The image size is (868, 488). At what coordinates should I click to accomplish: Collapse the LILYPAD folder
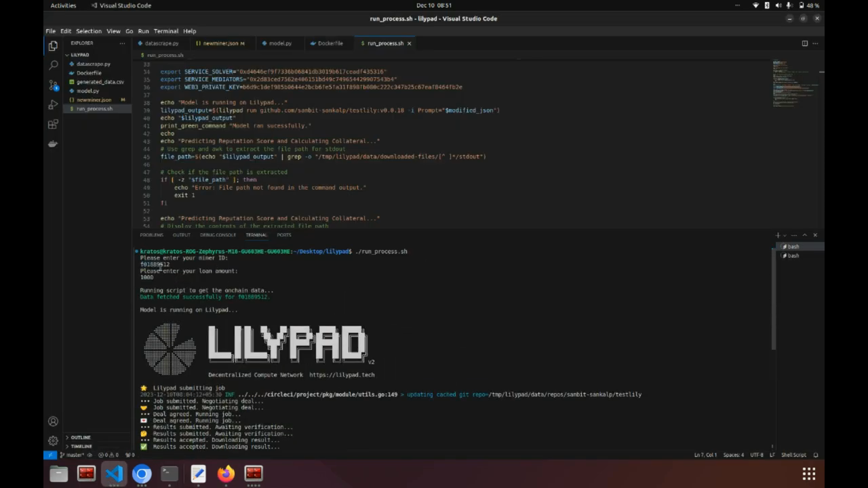coord(79,55)
